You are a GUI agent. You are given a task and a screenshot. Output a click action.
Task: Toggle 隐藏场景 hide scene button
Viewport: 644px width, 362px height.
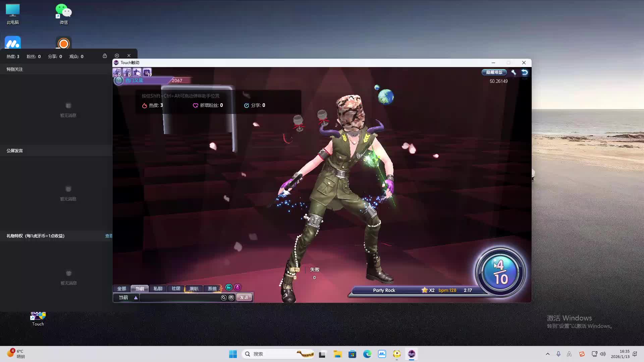tap(494, 72)
